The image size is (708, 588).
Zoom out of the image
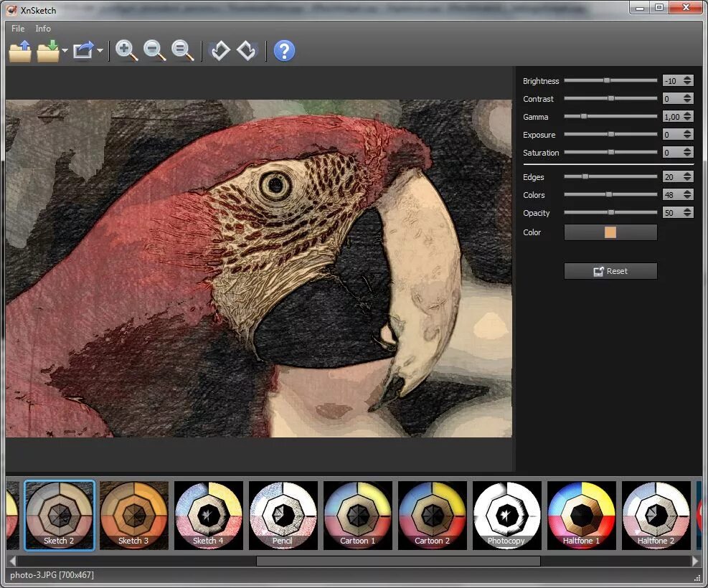point(154,50)
